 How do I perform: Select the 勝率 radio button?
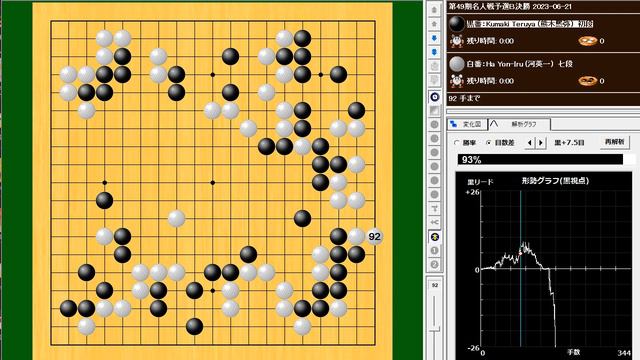[x=457, y=143]
